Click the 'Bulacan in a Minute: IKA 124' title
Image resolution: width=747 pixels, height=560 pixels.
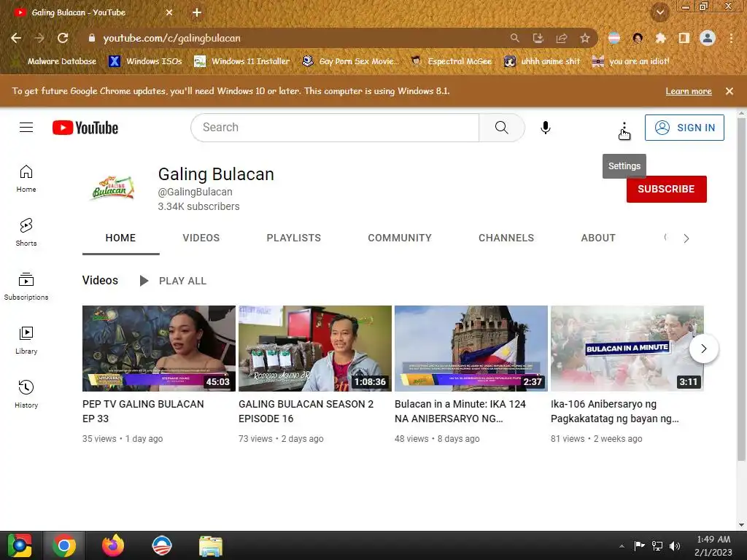pos(460,411)
